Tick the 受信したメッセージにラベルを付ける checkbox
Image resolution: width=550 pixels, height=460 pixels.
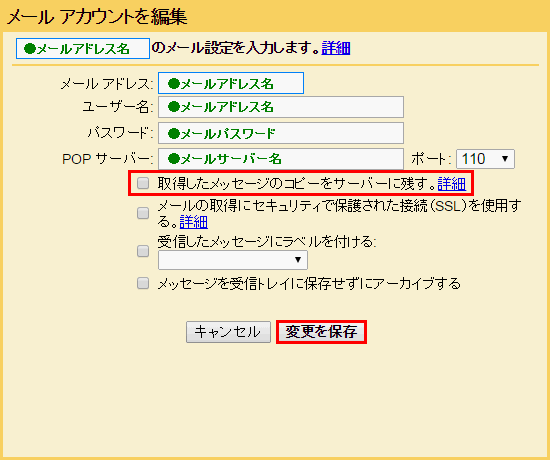[x=143, y=251]
